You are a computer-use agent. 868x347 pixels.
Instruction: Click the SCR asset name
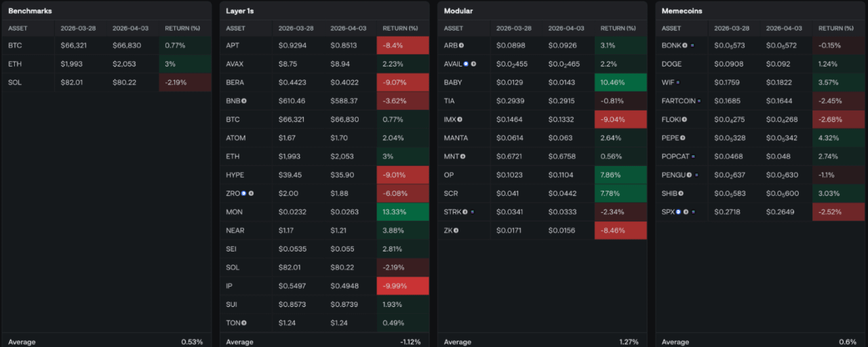(451, 193)
